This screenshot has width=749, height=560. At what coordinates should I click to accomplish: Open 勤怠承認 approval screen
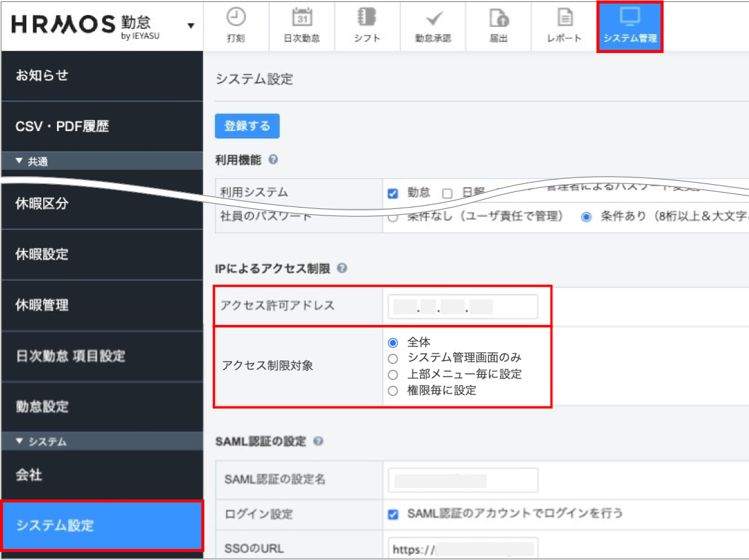(x=433, y=26)
